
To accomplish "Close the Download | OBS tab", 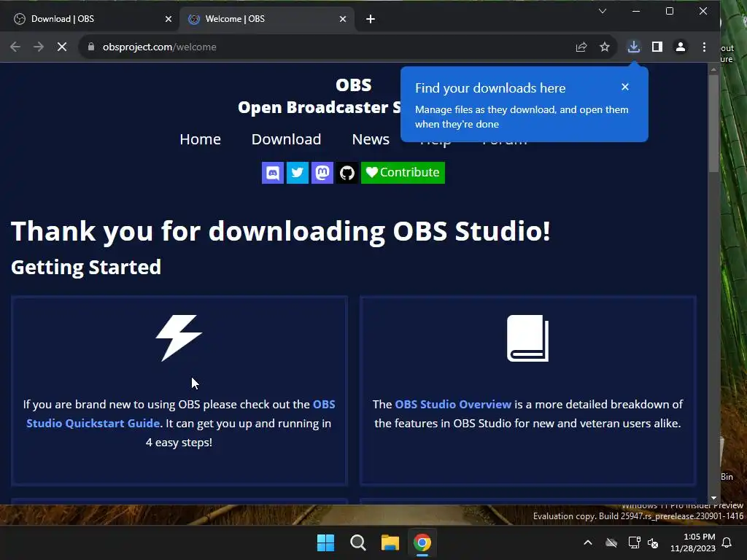I will [169, 19].
